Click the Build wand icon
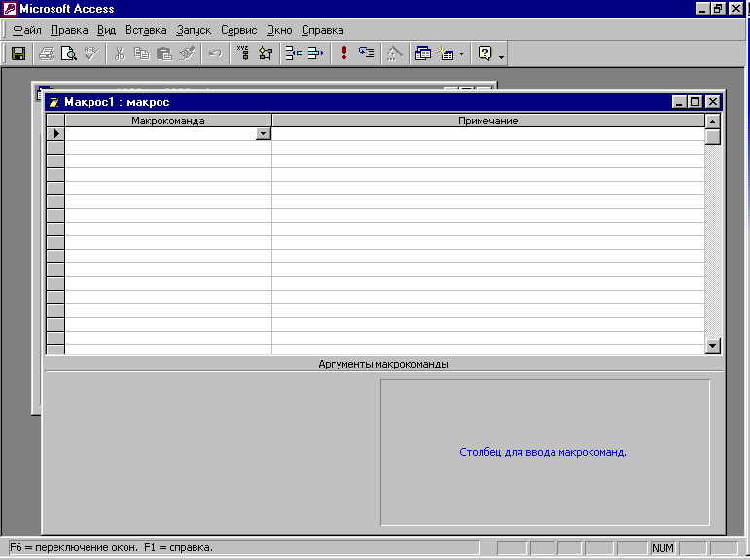Screen dimensions: 750x560 [x=395, y=53]
